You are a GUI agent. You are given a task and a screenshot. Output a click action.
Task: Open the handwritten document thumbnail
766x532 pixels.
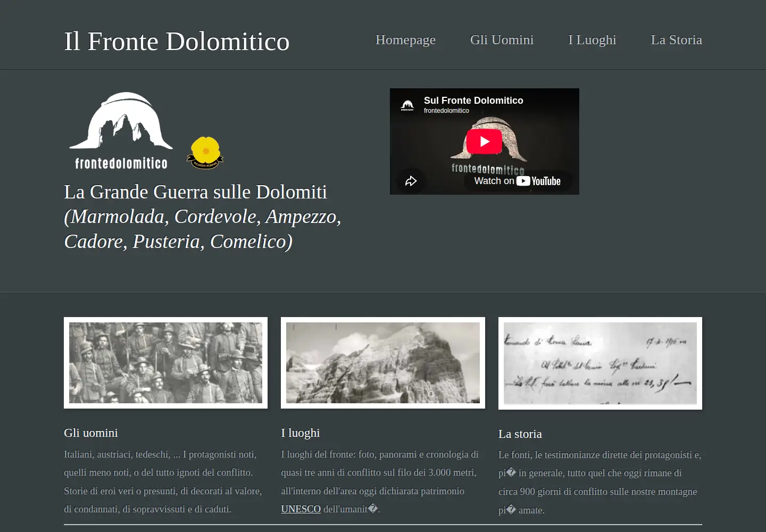(x=600, y=363)
